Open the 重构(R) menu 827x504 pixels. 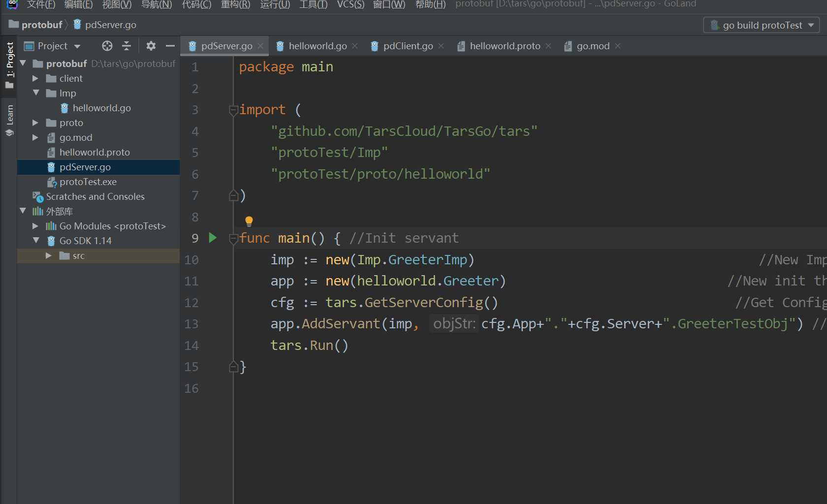235,4
